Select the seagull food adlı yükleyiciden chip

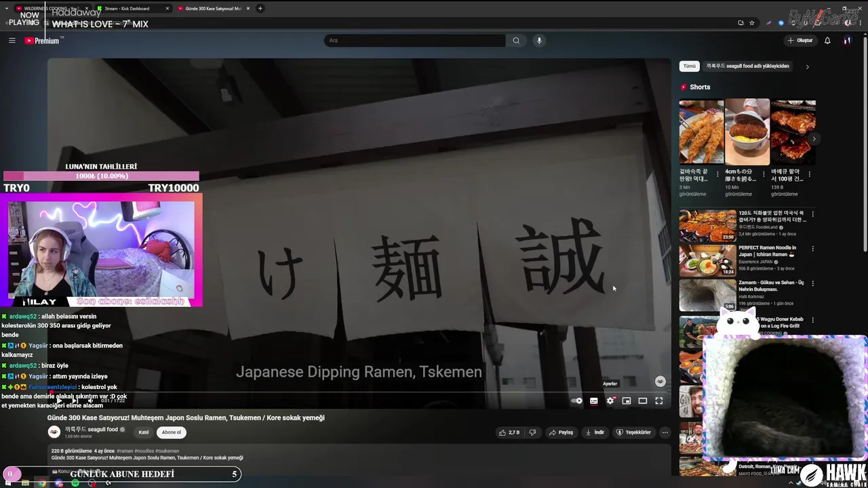tap(747, 66)
